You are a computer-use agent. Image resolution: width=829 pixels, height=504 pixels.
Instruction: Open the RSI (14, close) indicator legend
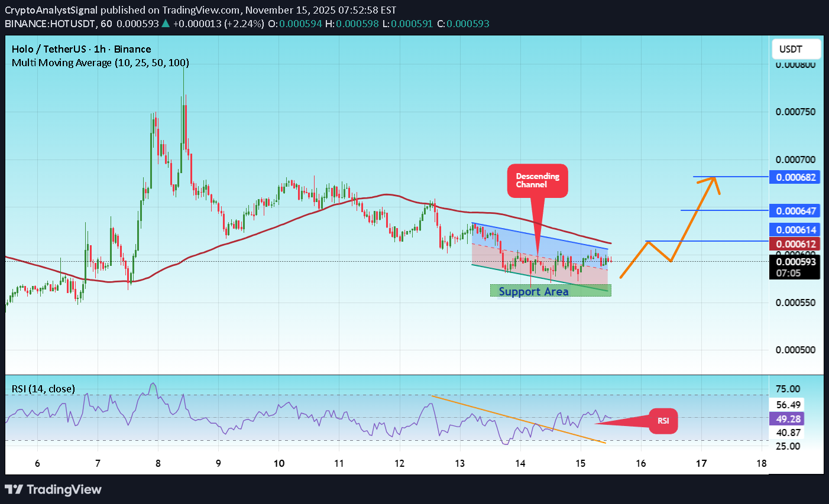click(x=43, y=389)
